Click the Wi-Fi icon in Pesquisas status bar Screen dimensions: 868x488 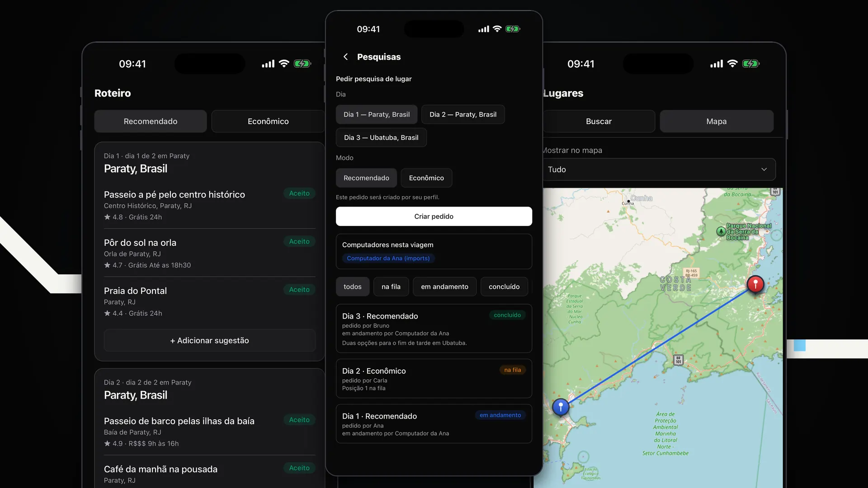pos(497,29)
